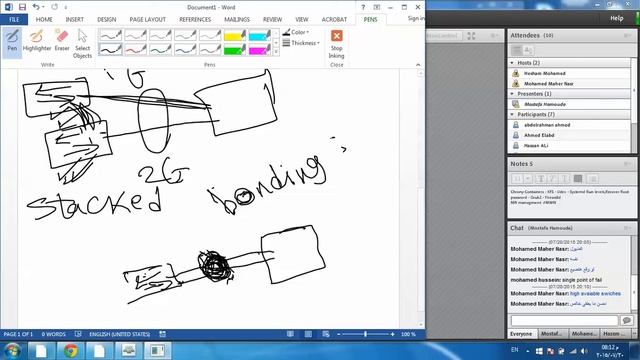Open the VIEW tab
Screen dimensions: 640x360
pos(302,19)
